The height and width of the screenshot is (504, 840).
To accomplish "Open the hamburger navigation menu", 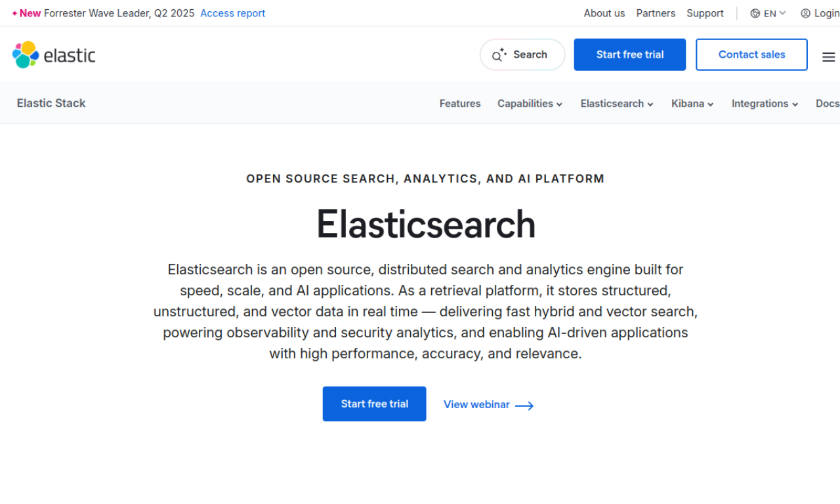I will point(828,56).
